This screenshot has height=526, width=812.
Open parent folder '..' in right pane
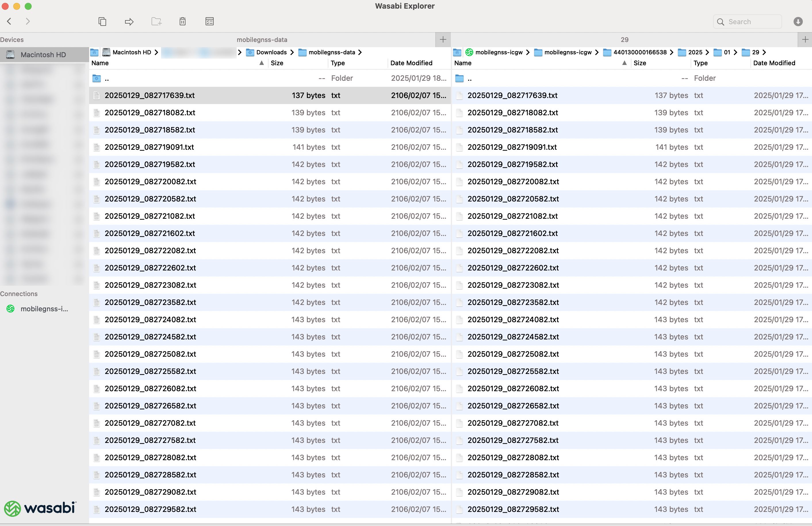point(632,78)
